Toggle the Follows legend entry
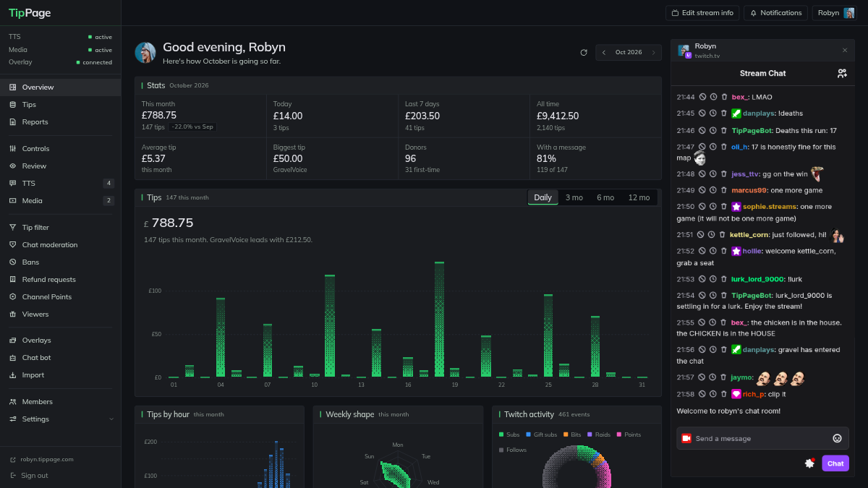This screenshot has height=488, width=868. click(x=513, y=450)
